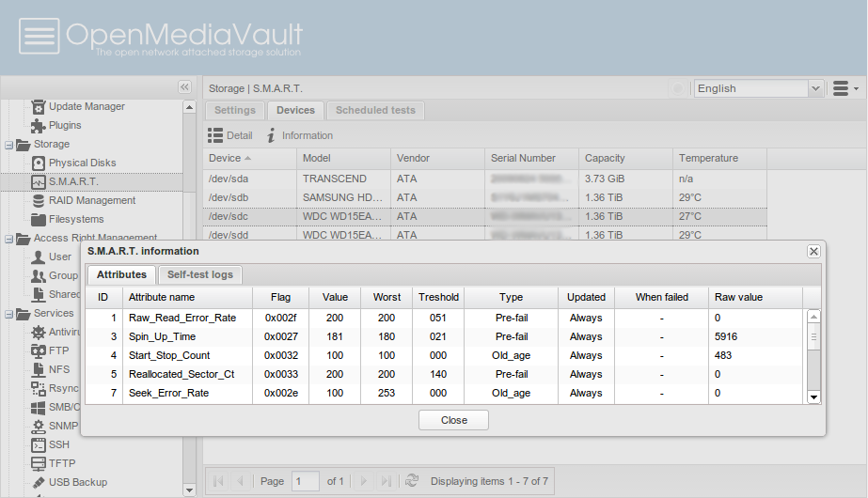Click the sidebar scroll up arrow

click(189, 107)
